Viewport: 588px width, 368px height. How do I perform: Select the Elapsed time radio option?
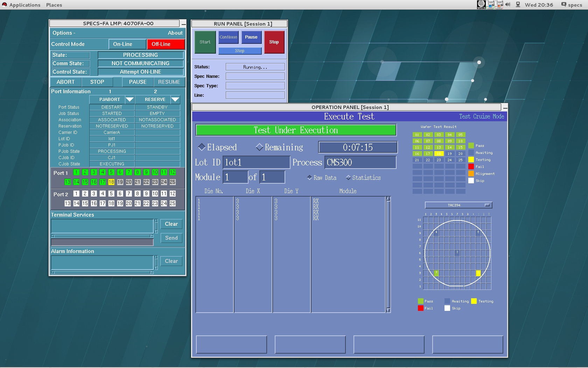pyautogui.click(x=202, y=147)
